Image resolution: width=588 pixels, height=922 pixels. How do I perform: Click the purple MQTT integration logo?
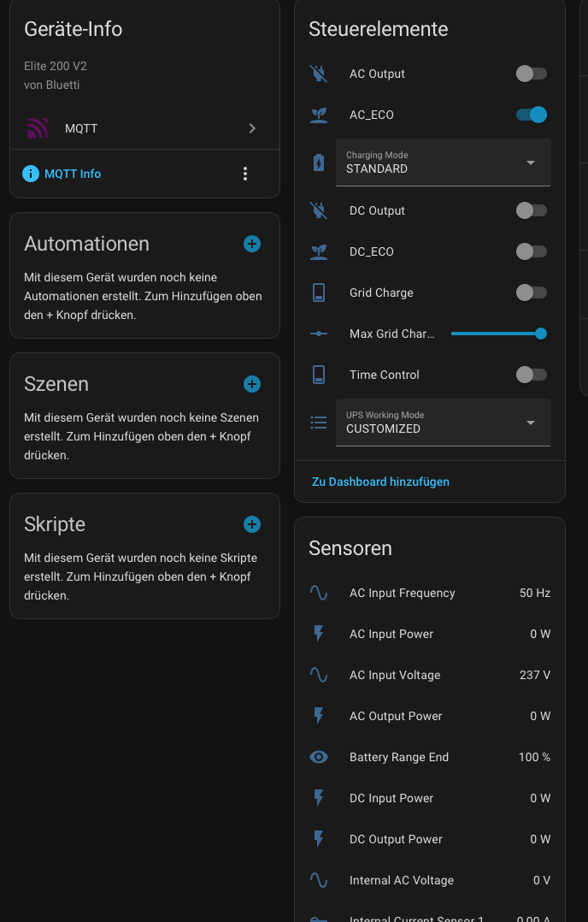pos(38,129)
